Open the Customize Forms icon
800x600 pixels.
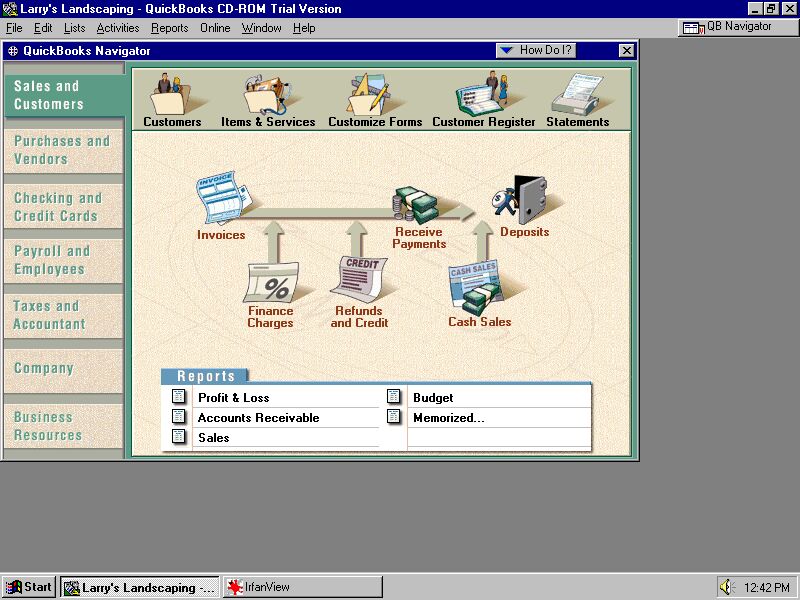point(369,94)
